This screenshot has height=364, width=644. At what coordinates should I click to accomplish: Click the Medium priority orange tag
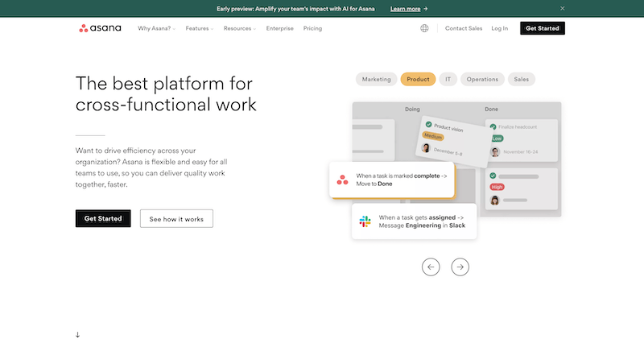coord(433,136)
